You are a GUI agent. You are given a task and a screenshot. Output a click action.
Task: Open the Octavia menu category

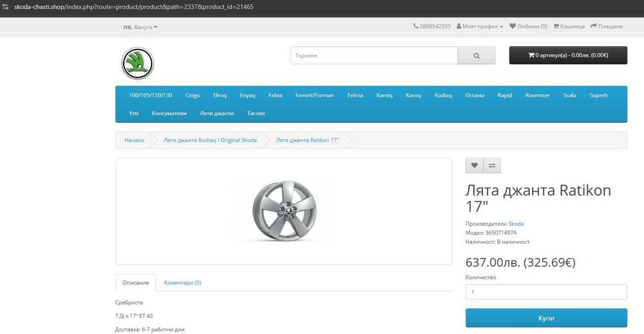pos(475,95)
